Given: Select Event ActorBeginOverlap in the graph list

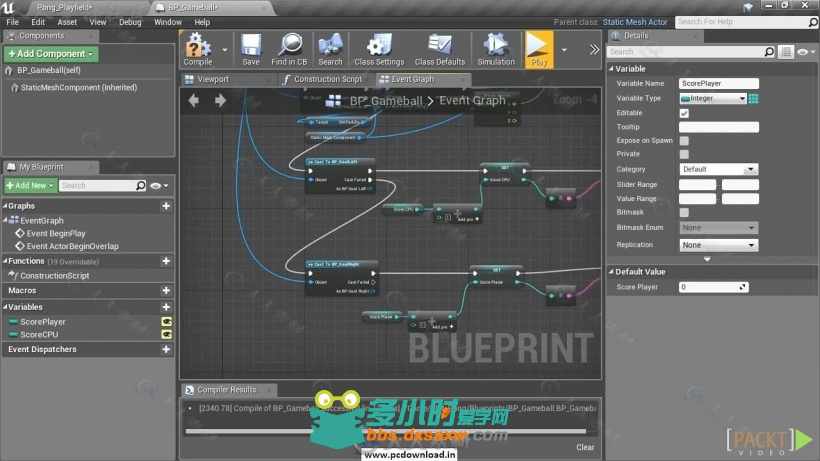Looking at the screenshot, I should [x=72, y=246].
